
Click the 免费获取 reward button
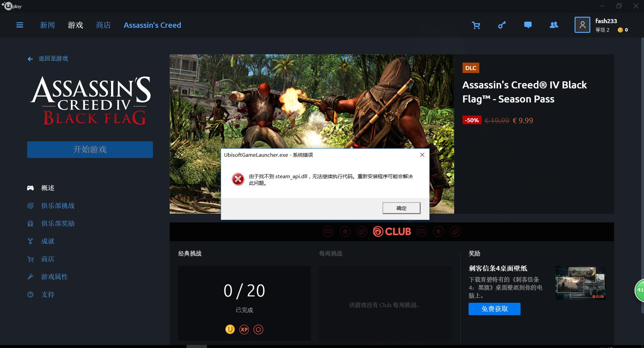point(494,309)
